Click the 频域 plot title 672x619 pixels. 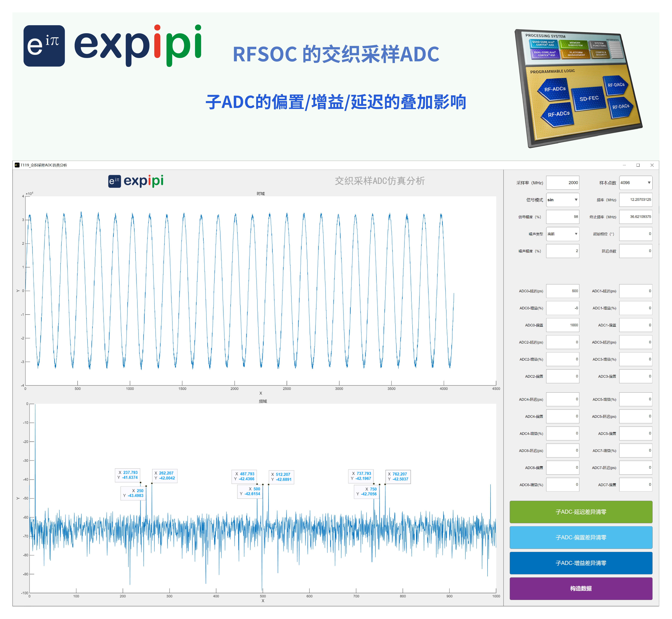pyautogui.click(x=263, y=401)
